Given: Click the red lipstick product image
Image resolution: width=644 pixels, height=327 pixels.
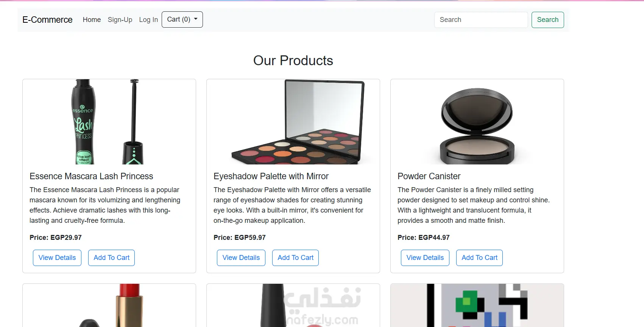Looking at the screenshot, I should pos(109,305).
